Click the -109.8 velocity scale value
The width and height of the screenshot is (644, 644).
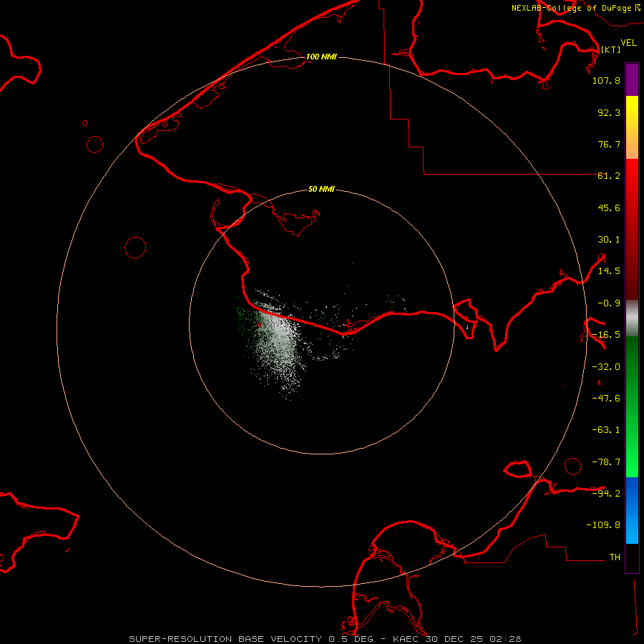coord(603,525)
